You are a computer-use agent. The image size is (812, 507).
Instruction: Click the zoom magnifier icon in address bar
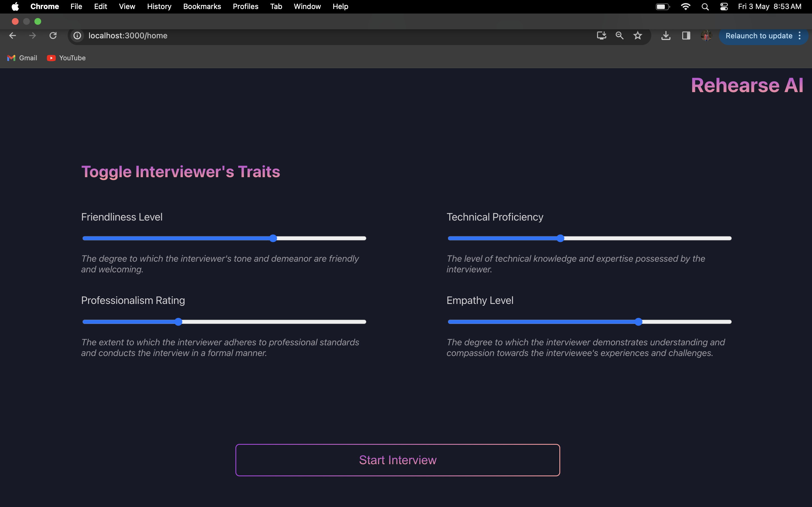tap(619, 35)
